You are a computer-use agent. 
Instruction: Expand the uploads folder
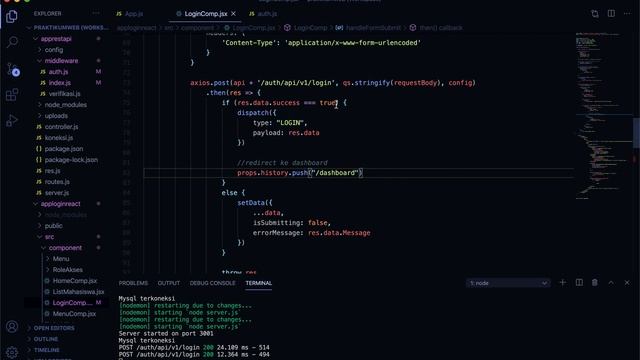[56, 116]
